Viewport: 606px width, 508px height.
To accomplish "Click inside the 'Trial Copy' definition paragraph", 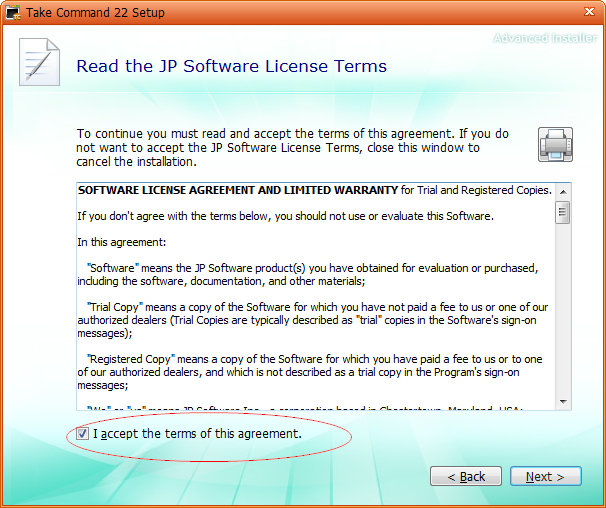I will [x=312, y=320].
